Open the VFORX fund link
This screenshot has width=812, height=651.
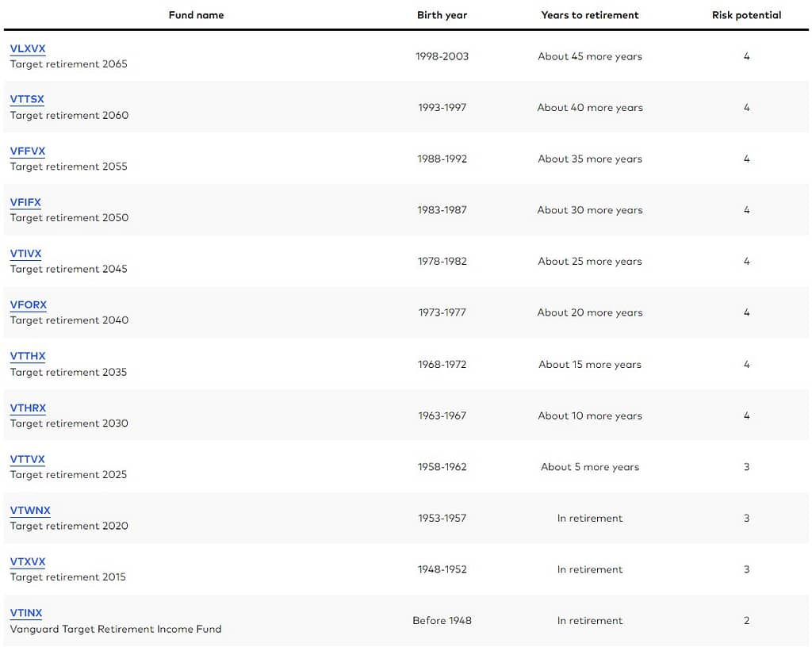point(29,304)
